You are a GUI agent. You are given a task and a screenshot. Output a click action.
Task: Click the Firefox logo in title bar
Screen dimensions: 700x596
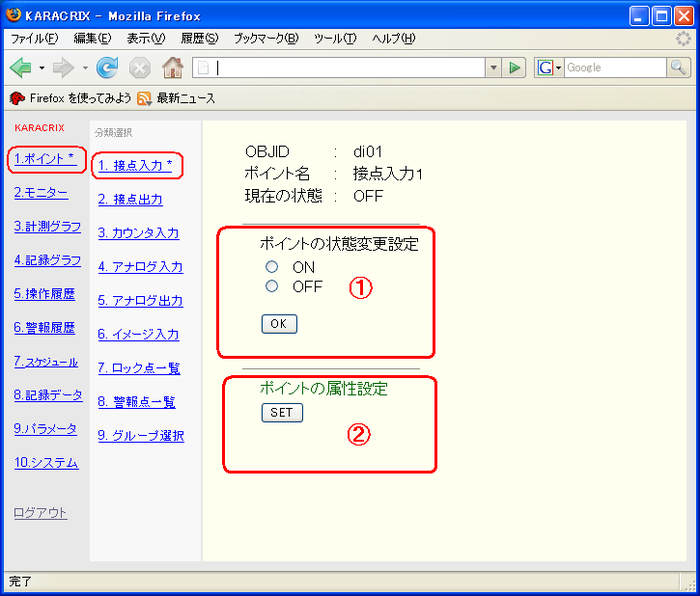click(13, 15)
